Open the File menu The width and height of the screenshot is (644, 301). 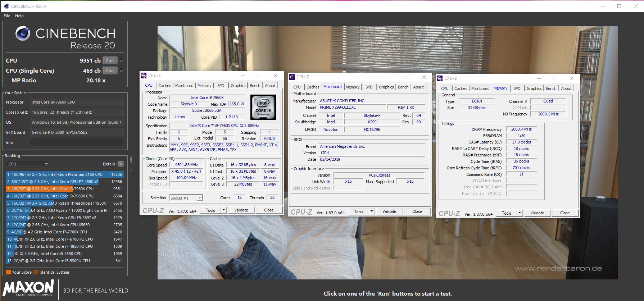[7, 16]
